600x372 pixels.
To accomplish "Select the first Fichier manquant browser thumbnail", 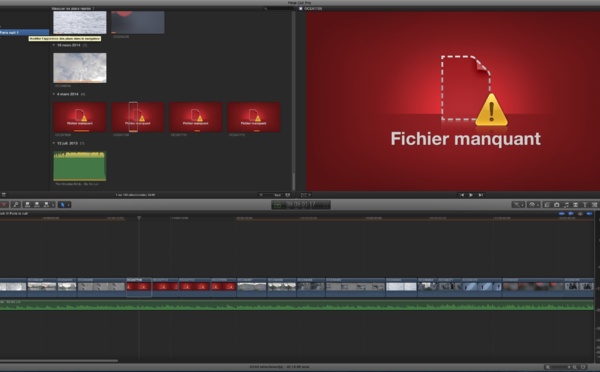I will [80, 117].
